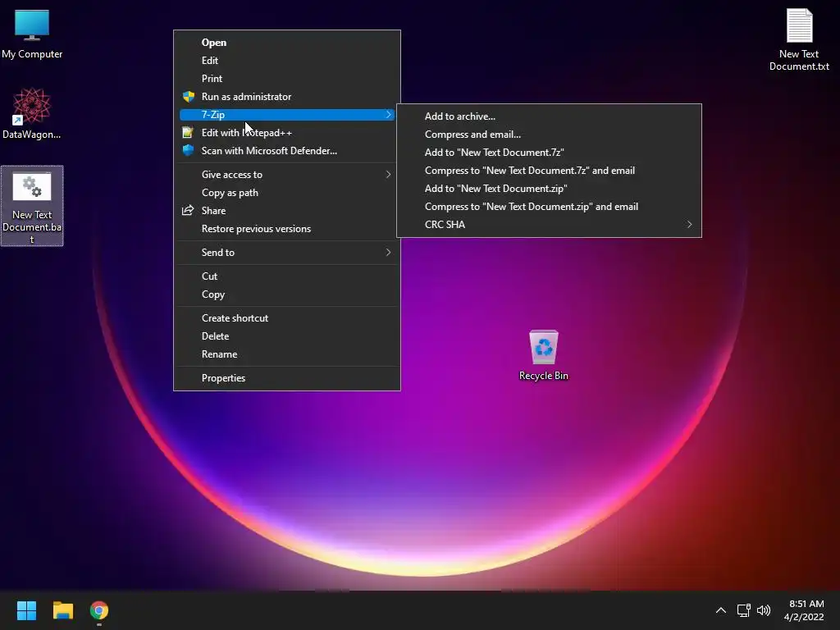Select the 7-Zip menu entry
This screenshot has width=840, height=630.
[286, 115]
